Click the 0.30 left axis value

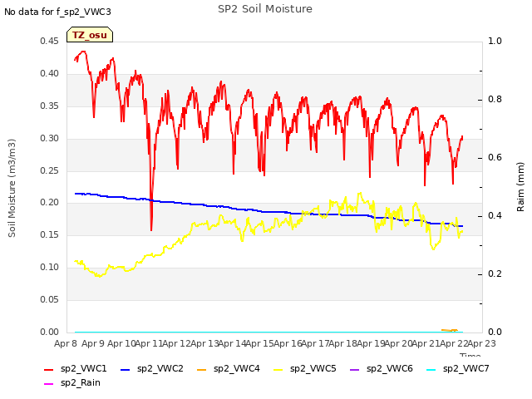(49, 139)
